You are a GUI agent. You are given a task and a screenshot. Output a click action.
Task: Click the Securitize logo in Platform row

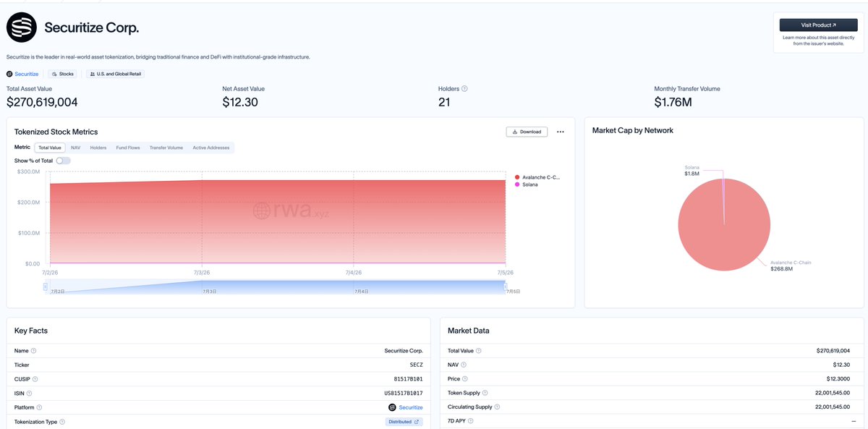[392, 407]
